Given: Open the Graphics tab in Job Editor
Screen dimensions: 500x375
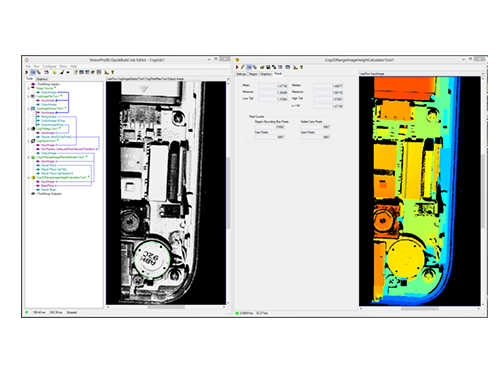Looking at the screenshot, I should [42, 79].
